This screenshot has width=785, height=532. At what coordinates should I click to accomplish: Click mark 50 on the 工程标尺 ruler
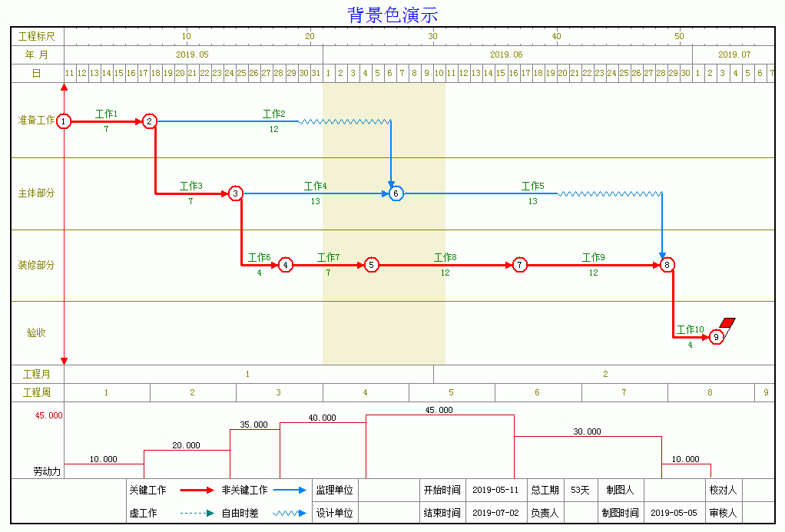(679, 36)
